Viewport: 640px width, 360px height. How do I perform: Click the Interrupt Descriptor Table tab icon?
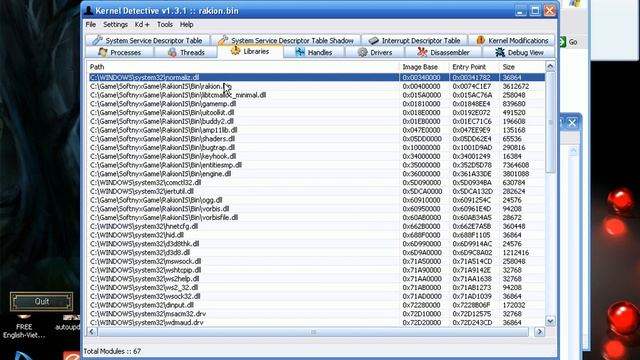373,40
